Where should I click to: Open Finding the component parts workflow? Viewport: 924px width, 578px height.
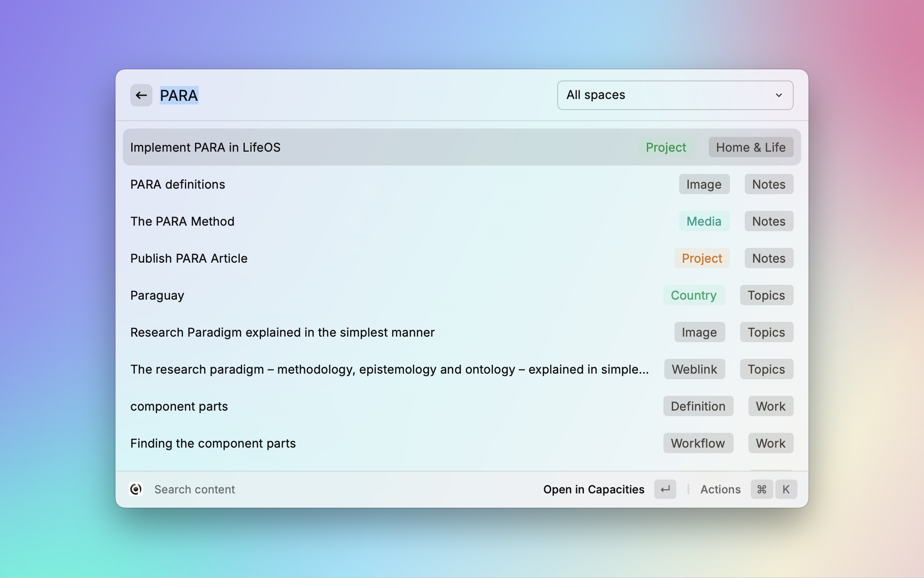pyautogui.click(x=213, y=443)
